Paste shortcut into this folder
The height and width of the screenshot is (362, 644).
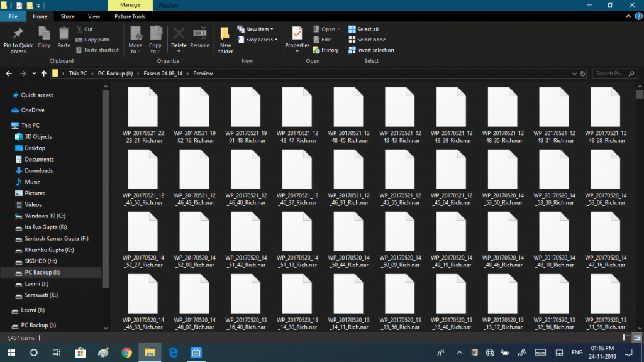tap(97, 50)
